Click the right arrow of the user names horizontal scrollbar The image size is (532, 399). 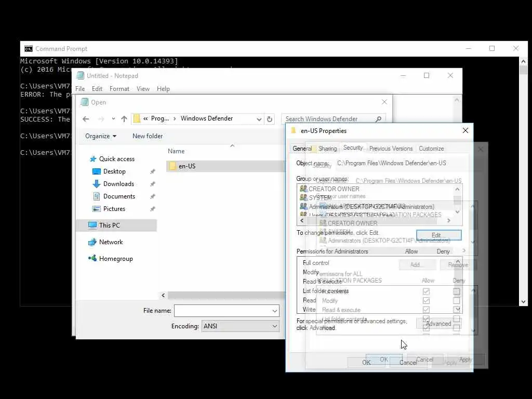click(x=448, y=220)
